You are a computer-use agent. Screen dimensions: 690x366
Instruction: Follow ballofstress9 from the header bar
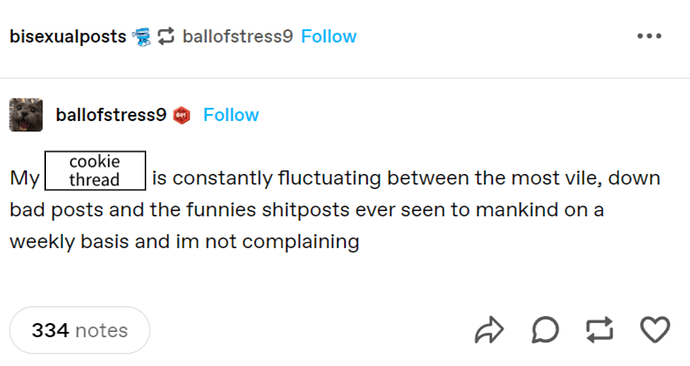[x=329, y=36]
